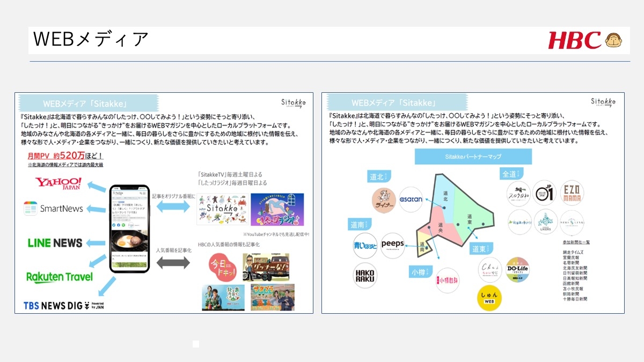
Task: Click the Chai でじ partner logo
Action: pyautogui.click(x=490, y=270)
